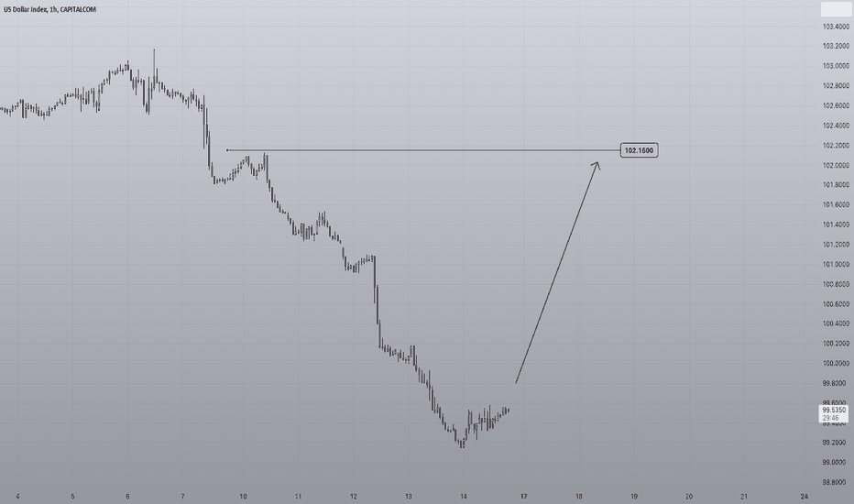Click date 4 on the time axis
Viewport: 854px width, 504px height.
pyautogui.click(x=18, y=497)
